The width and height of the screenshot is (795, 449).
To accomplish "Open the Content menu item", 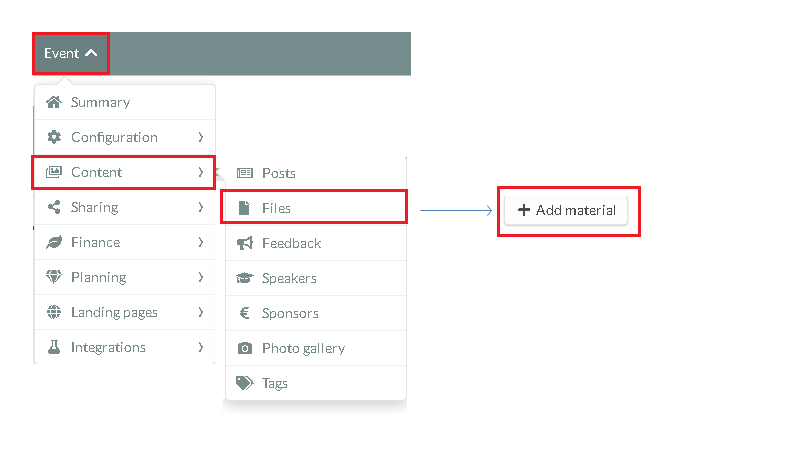I will point(124,172).
